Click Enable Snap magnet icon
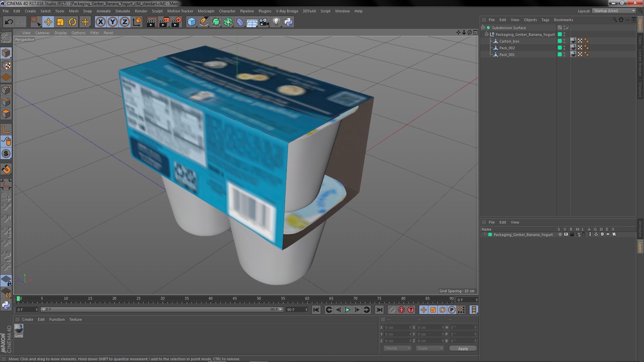 coord(6,169)
